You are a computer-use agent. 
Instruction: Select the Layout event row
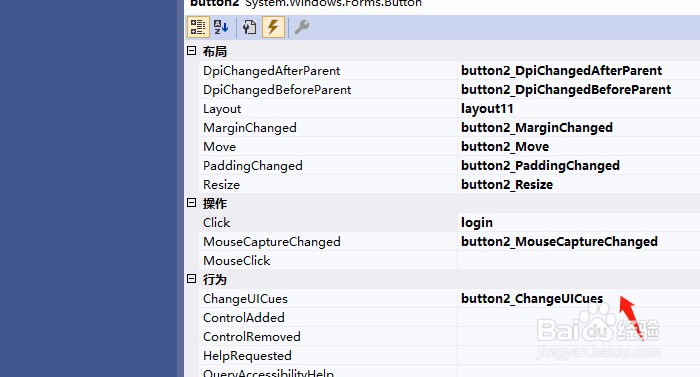coord(450,109)
